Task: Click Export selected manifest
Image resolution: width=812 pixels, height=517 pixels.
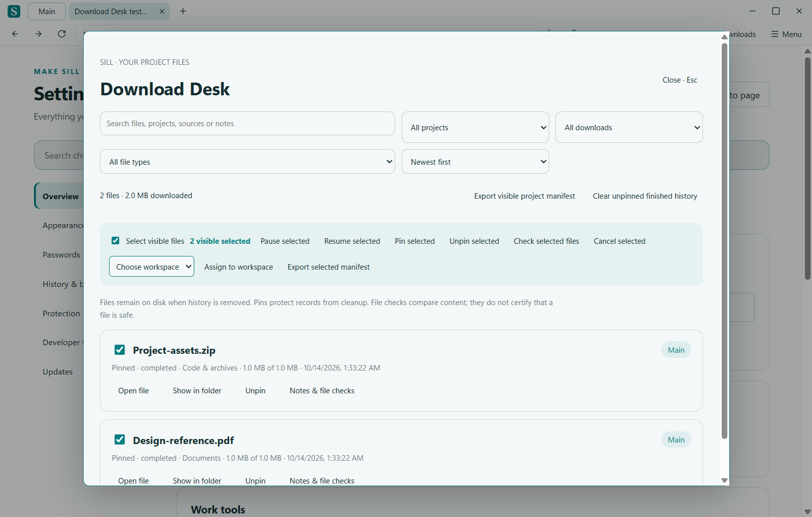Action: 328,267
